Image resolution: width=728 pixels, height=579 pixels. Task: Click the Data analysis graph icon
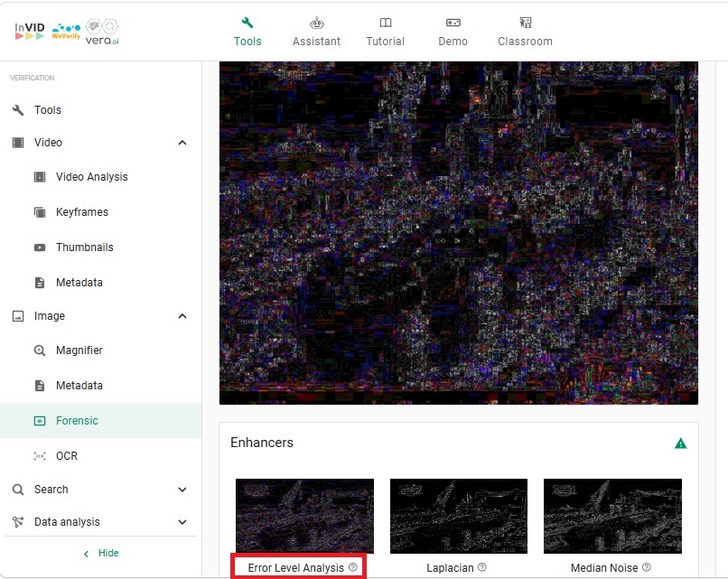point(18,522)
